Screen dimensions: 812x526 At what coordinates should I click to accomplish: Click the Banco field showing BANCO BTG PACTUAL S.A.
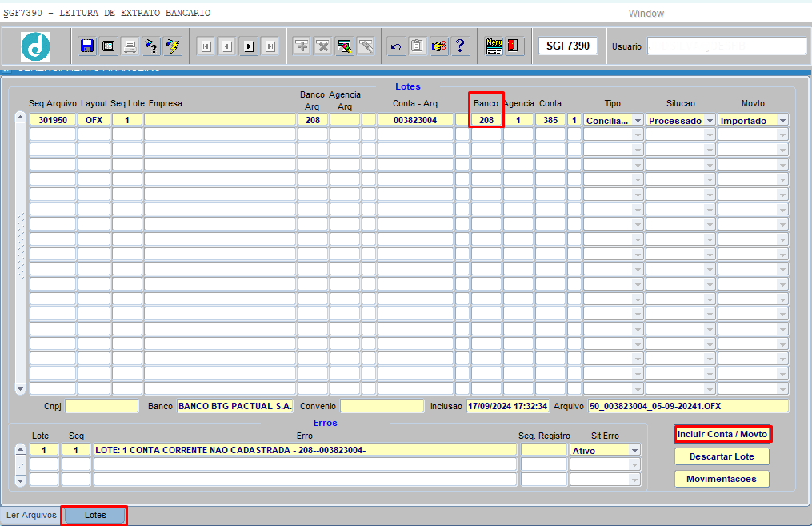[x=235, y=406]
